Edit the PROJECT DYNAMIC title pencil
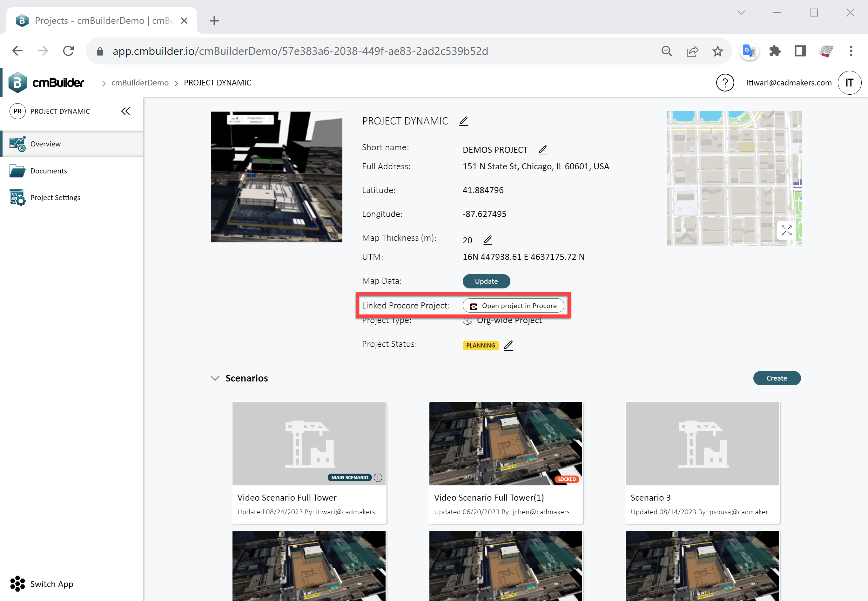The image size is (868, 601). click(x=463, y=121)
